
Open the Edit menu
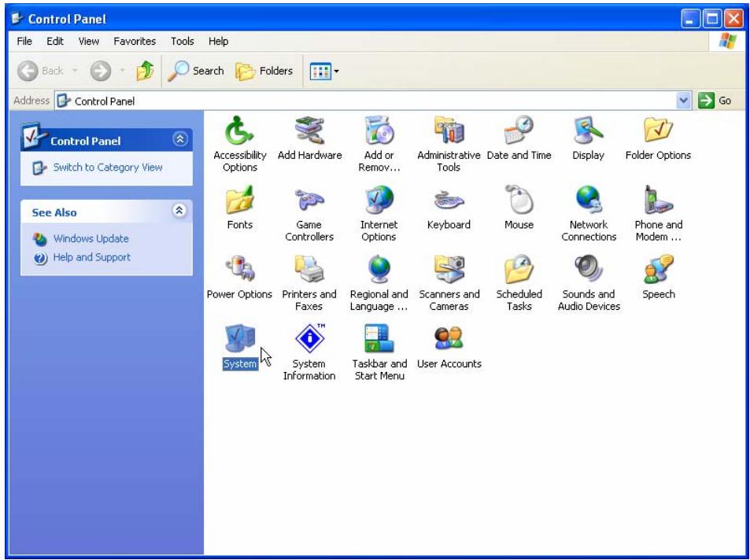click(x=55, y=41)
